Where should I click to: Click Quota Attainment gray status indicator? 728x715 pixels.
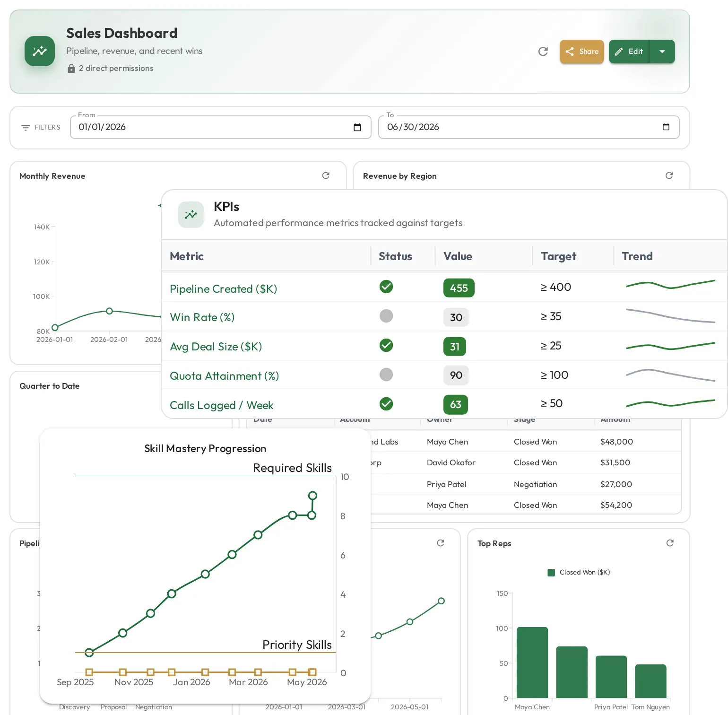[386, 375]
